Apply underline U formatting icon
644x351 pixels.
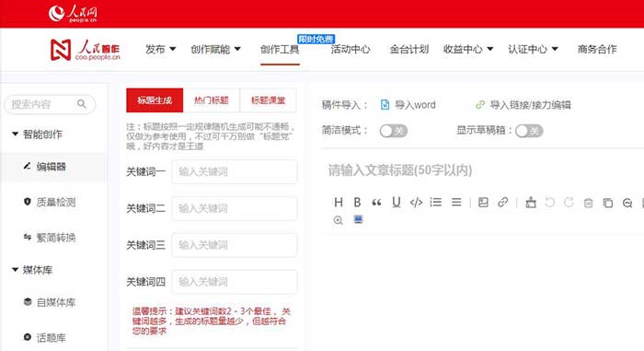pos(396,202)
